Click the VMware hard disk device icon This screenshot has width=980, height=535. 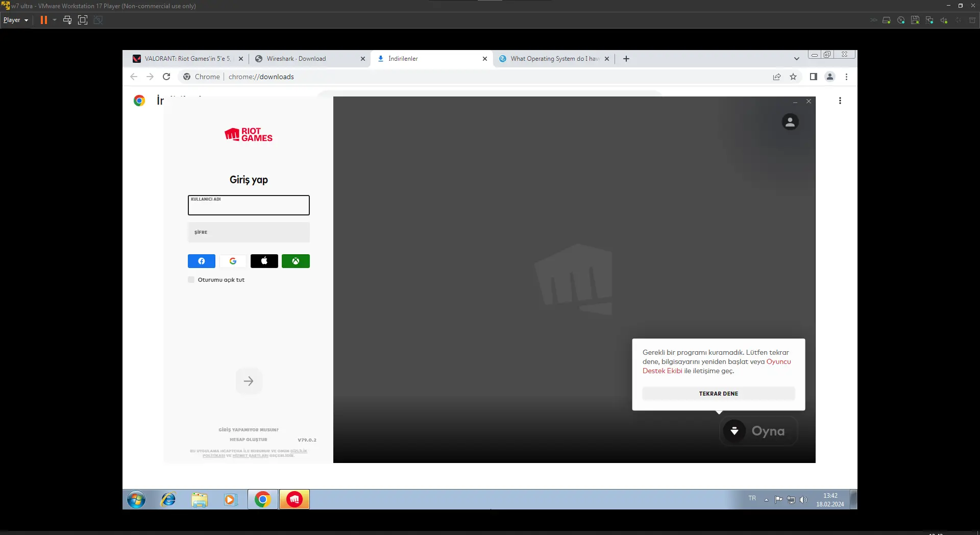click(887, 20)
